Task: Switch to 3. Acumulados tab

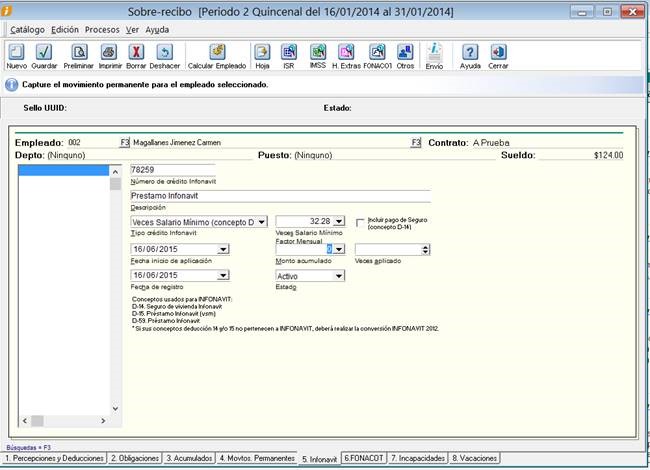Action: [x=189, y=458]
